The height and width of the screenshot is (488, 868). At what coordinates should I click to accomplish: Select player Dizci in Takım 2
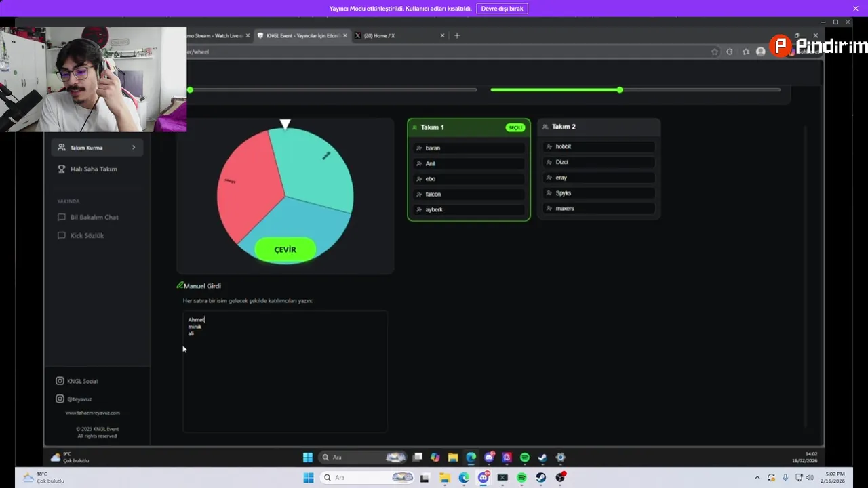point(599,162)
